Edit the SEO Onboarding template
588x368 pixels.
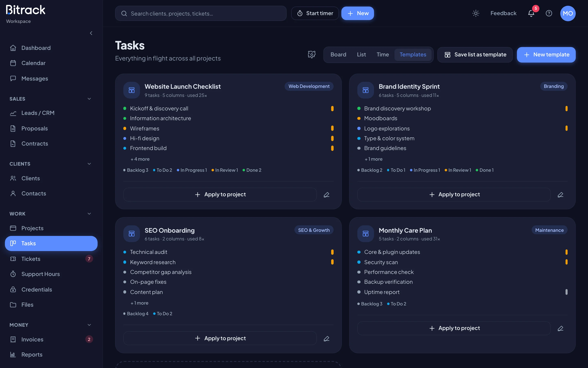click(x=326, y=338)
